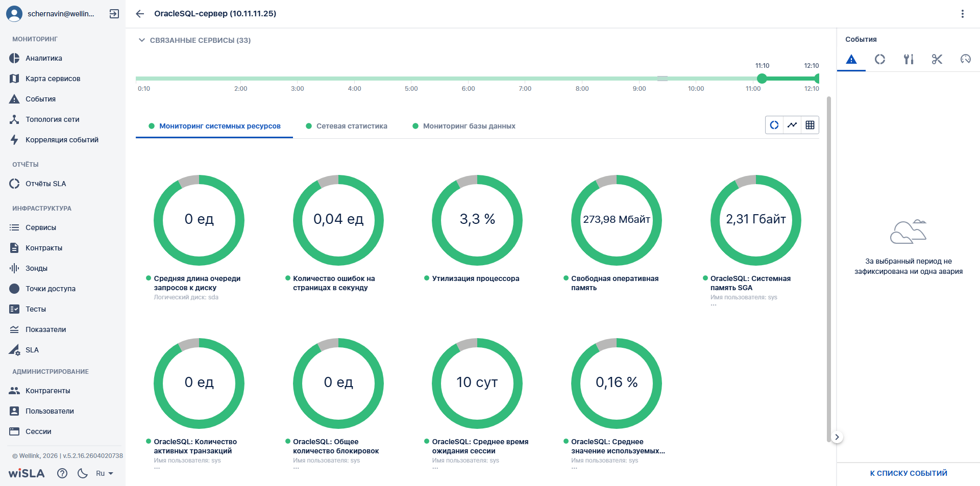Click the Средняя длина очереди disk gauge
980x486 pixels.
[x=199, y=220]
